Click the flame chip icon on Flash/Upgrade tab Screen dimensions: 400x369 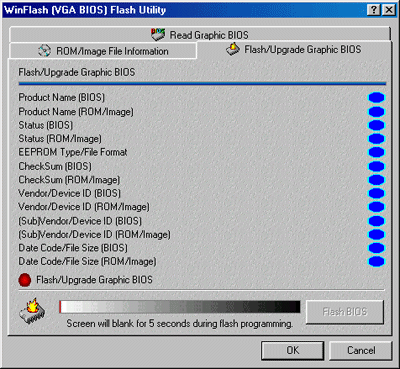[233, 49]
